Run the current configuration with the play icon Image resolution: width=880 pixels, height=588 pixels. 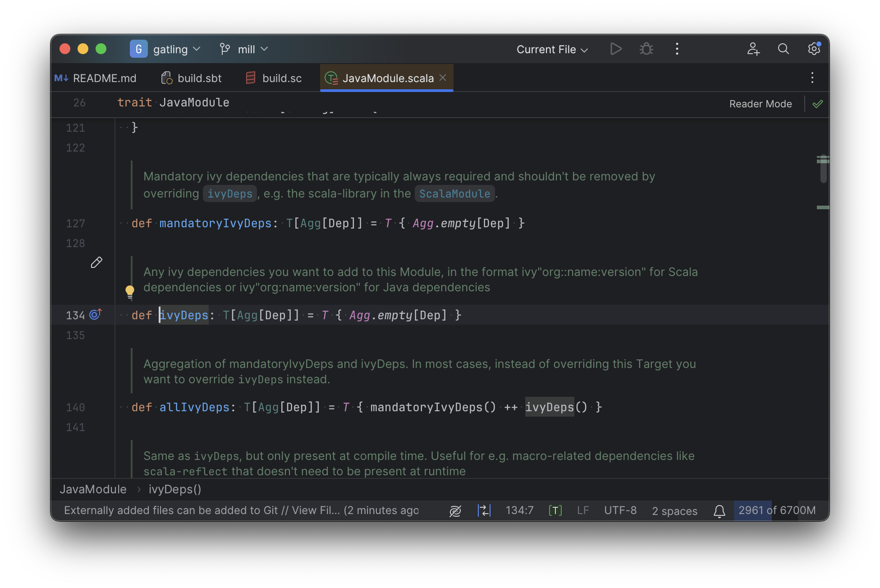click(616, 49)
